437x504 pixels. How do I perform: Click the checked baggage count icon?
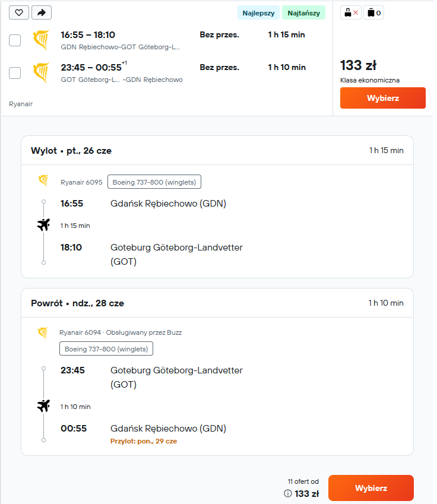pyautogui.click(x=373, y=13)
